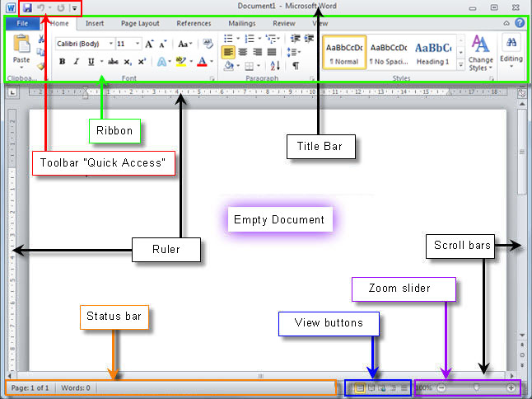Click the zoom in plus button

[x=511, y=387]
